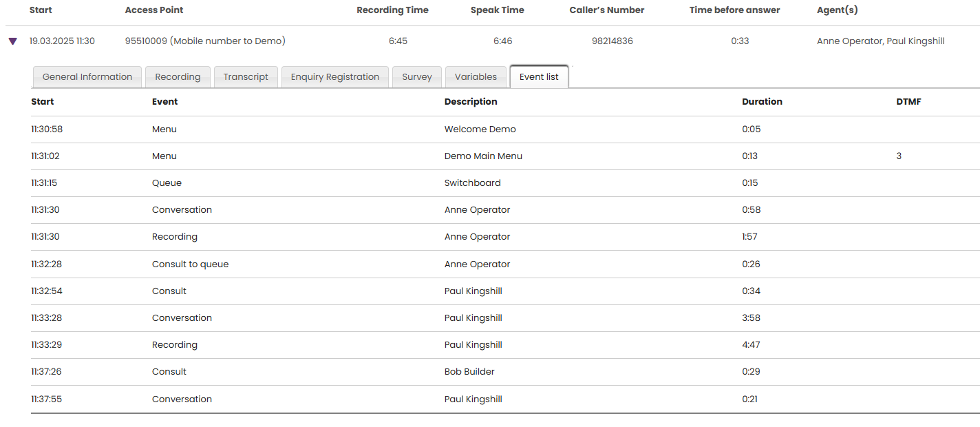
Task: Click the Welcome Demo menu event row
Action: click(480, 129)
